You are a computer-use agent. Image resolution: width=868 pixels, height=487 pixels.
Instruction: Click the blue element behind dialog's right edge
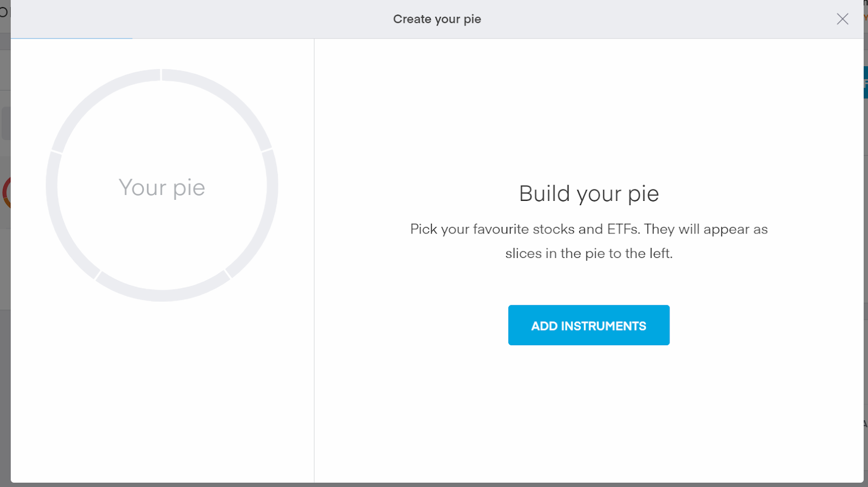coord(865,83)
